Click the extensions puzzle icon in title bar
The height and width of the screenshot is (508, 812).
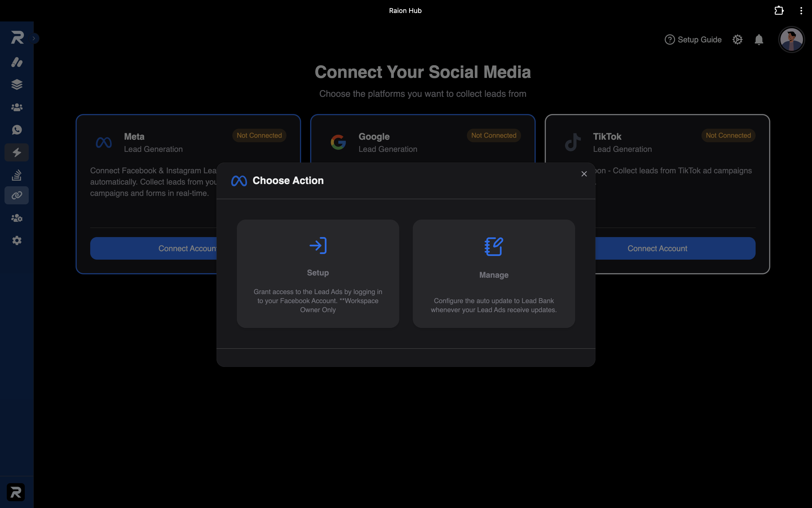[x=779, y=10]
